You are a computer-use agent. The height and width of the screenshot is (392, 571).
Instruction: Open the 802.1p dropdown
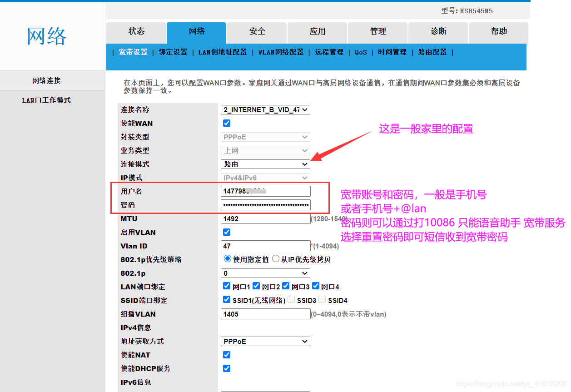click(266, 273)
